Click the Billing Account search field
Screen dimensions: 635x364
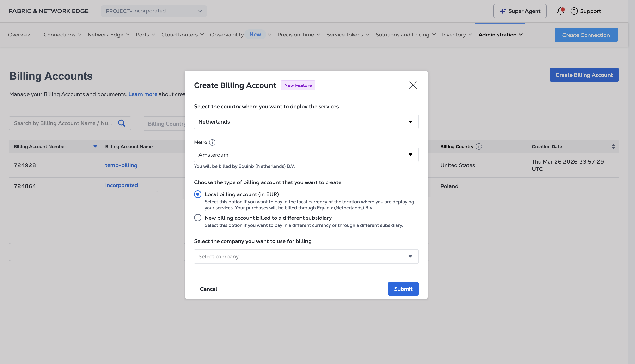(62, 123)
